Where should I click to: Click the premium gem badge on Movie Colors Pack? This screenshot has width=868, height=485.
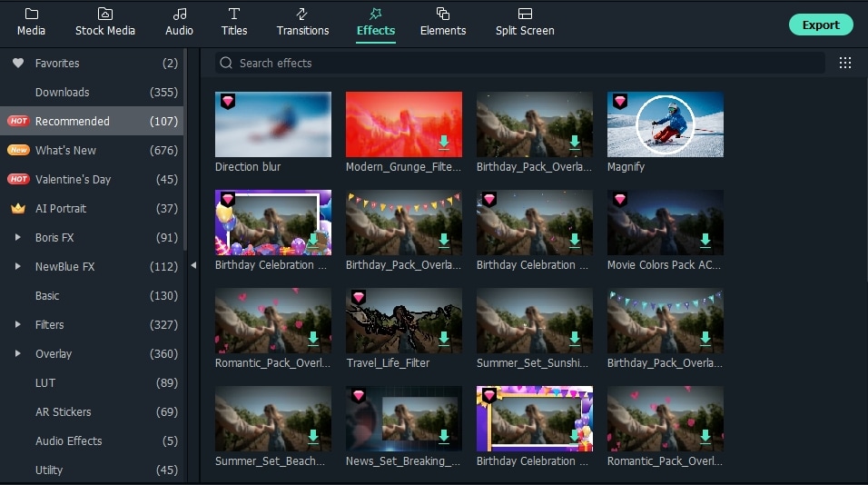(620, 199)
